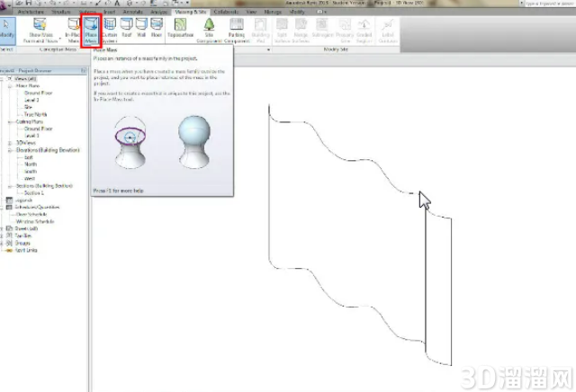Open the Architecture ribbon tab
The height and width of the screenshot is (392, 576).
pyautogui.click(x=31, y=12)
